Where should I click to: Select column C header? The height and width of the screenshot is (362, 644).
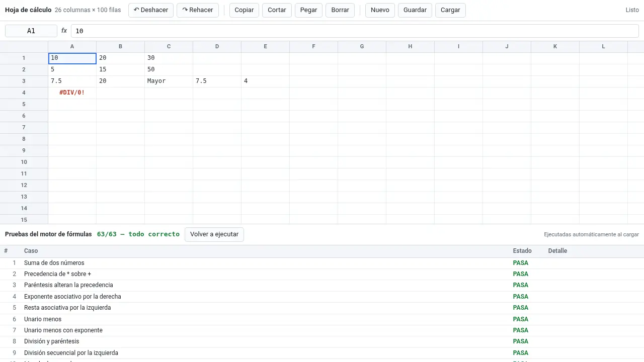169,47
